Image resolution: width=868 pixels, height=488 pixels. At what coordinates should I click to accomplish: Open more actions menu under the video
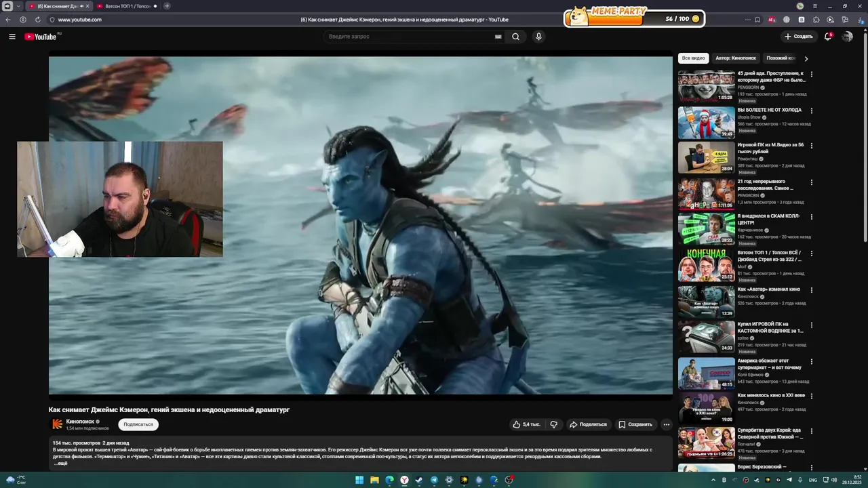coord(666,424)
